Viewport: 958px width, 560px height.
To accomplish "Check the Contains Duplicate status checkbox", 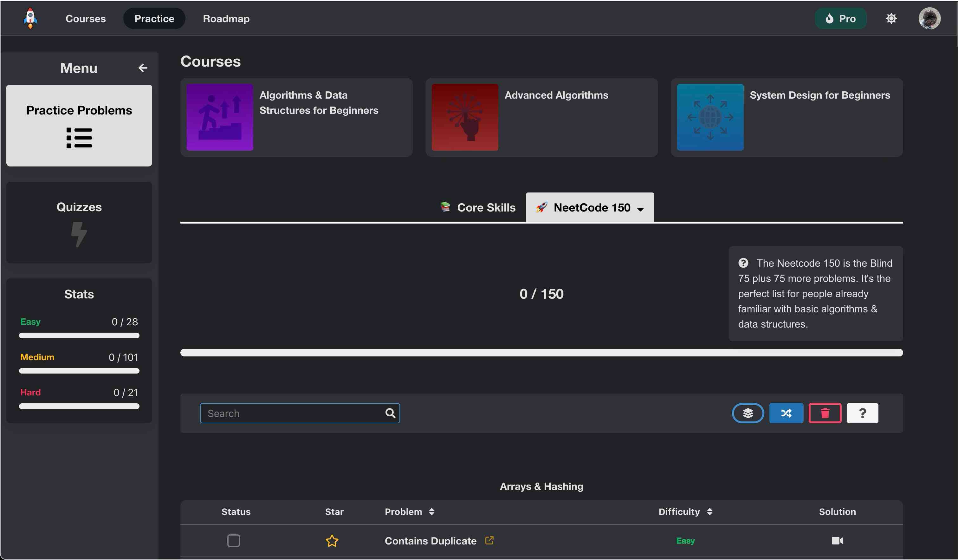I will (x=233, y=540).
